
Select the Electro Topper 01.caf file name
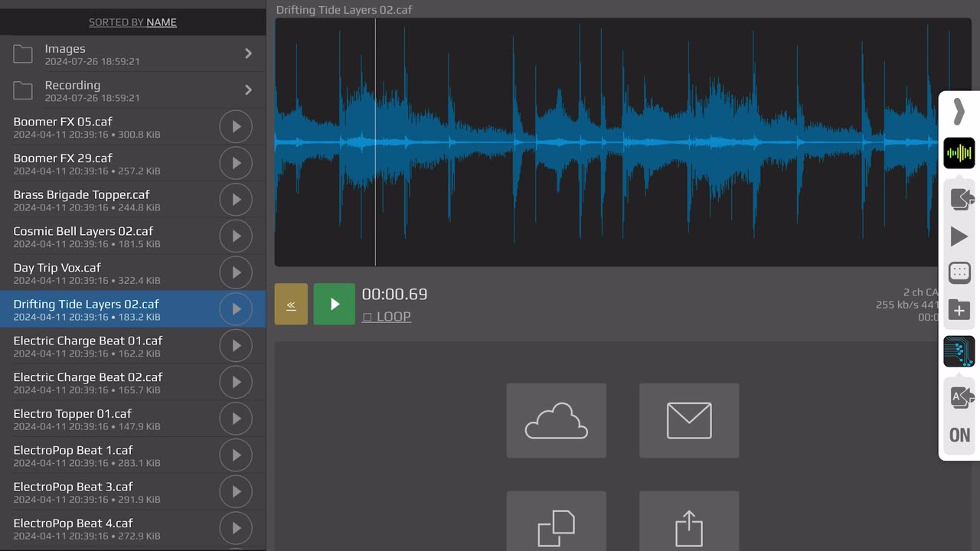[x=73, y=414]
